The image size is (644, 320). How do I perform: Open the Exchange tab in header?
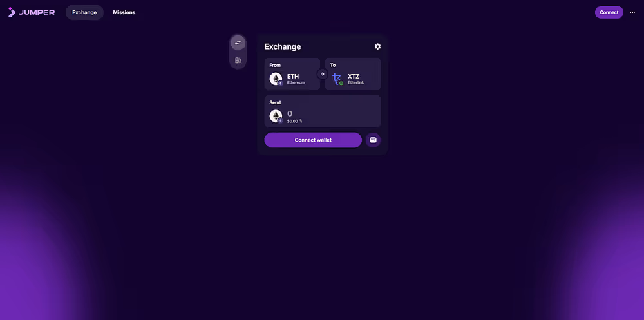point(84,12)
